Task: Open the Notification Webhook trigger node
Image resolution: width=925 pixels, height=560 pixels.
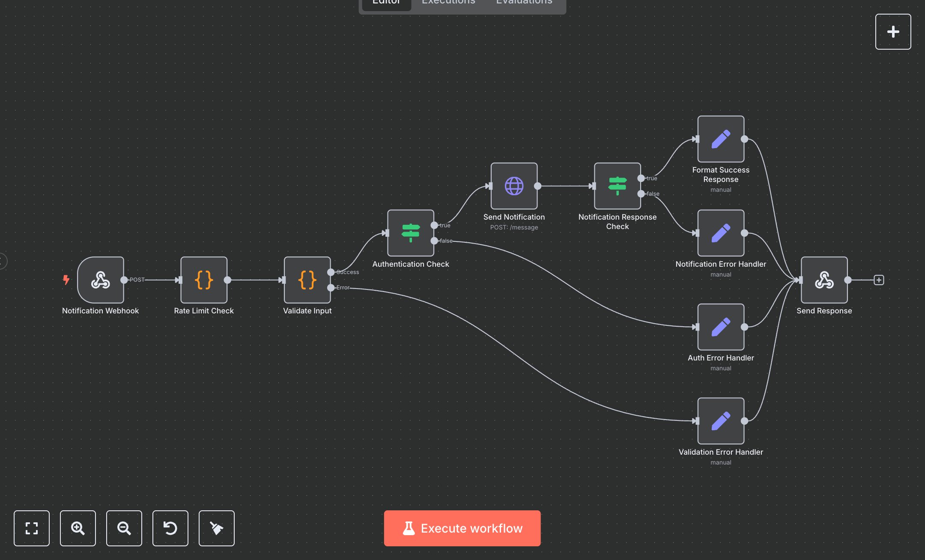Action: (100, 280)
